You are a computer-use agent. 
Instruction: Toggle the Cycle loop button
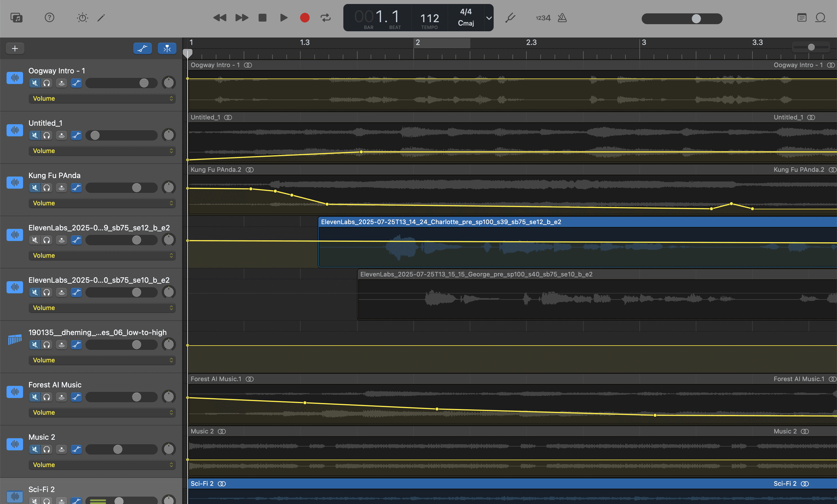[325, 18]
